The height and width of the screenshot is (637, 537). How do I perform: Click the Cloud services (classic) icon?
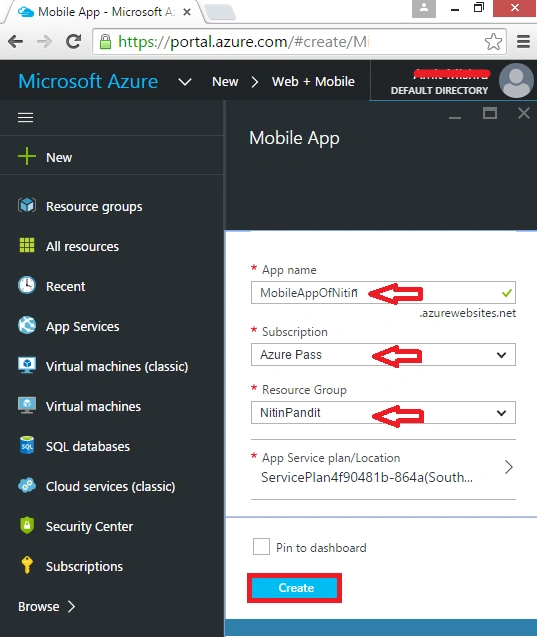27,485
